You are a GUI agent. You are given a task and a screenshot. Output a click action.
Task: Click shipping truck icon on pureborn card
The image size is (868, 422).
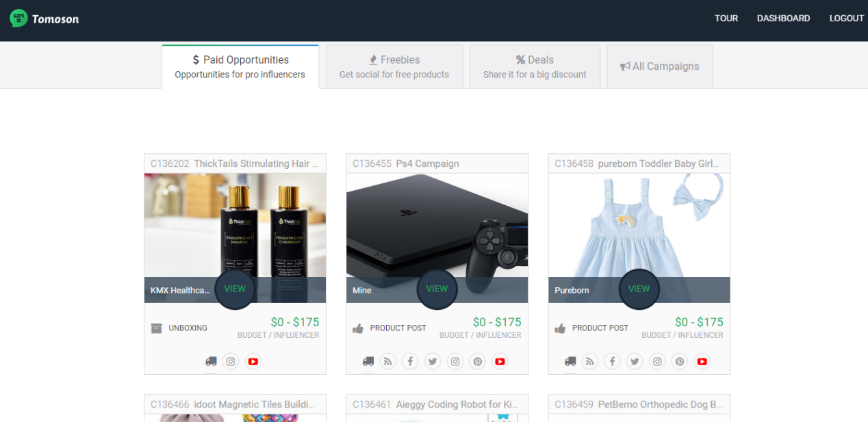570,362
